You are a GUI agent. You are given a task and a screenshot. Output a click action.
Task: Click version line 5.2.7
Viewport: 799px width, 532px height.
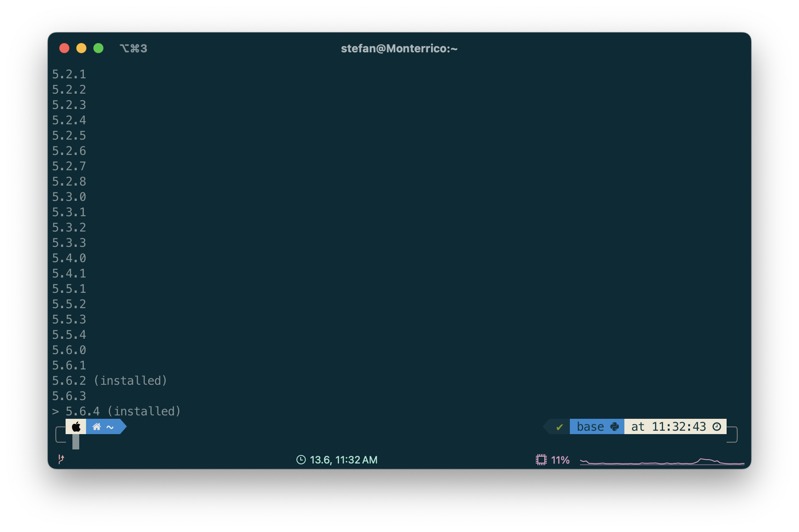pyautogui.click(x=69, y=166)
